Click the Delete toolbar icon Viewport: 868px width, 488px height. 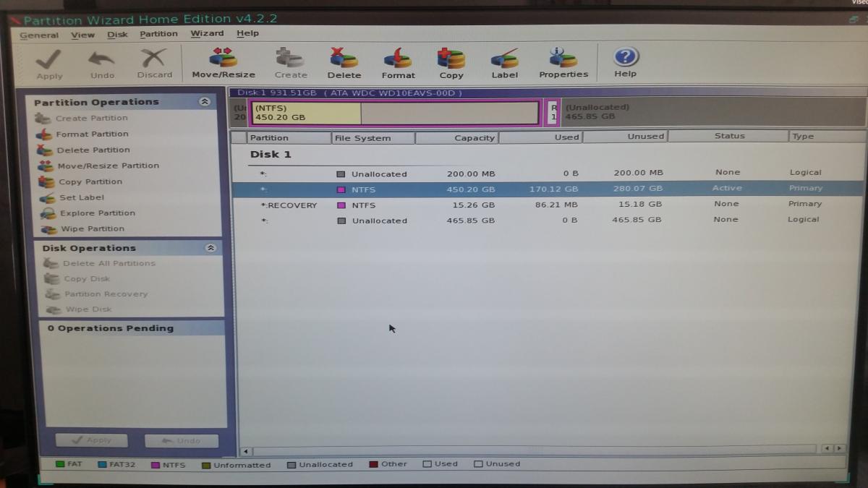point(344,58)
